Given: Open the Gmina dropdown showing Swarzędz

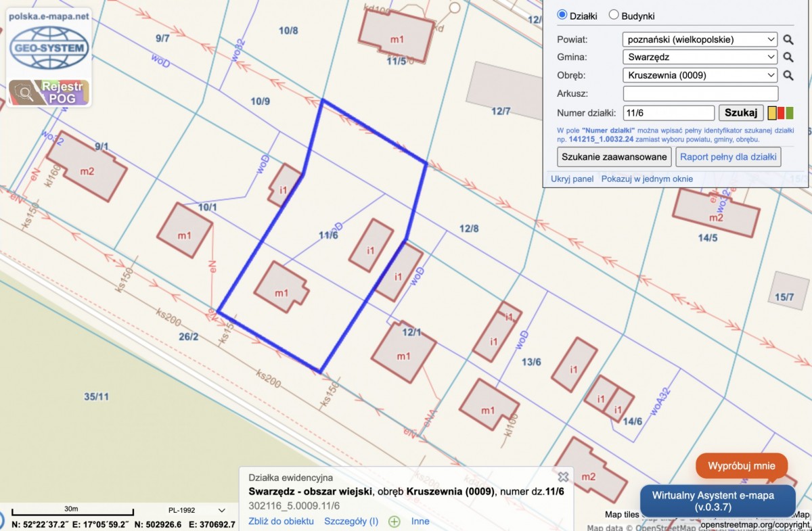Looking at the screenshot, I should (700, 57).
